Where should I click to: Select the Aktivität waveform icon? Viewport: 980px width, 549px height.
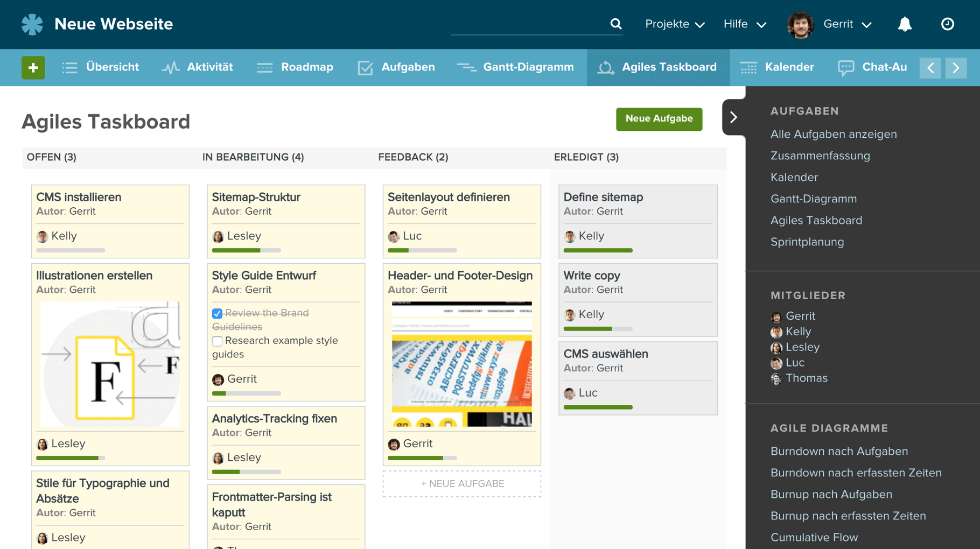[x=170, y=67]
